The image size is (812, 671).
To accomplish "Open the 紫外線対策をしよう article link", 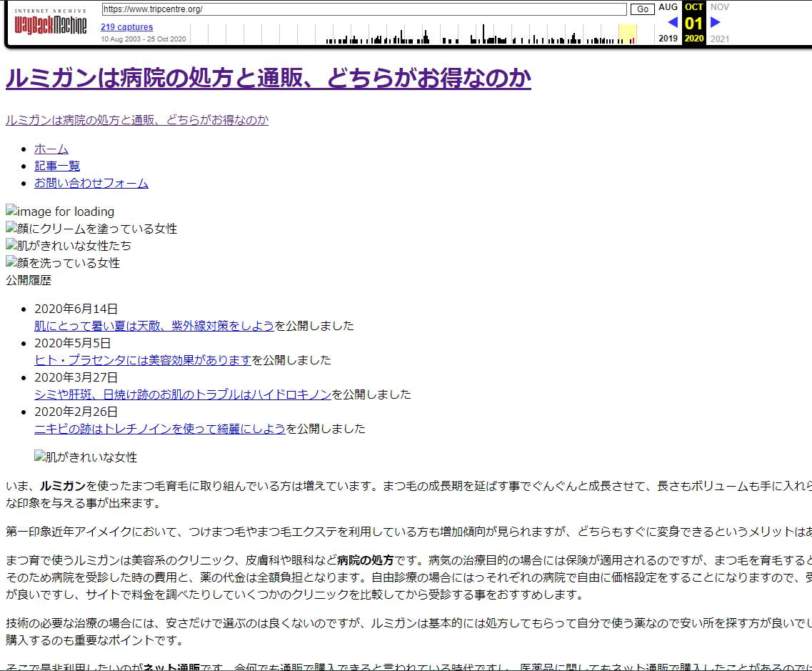I will [154, 326].
